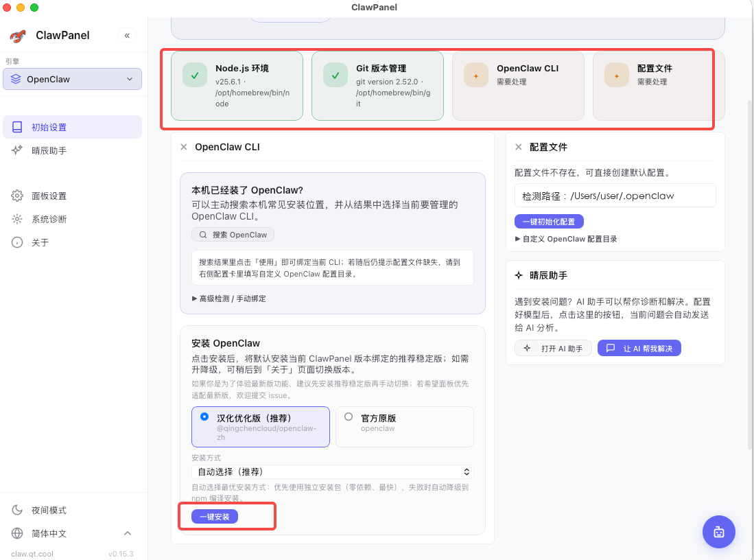Open the 引擎 OpenClaw engine dropdown
The image size is (754, 560).
(72, 79)
